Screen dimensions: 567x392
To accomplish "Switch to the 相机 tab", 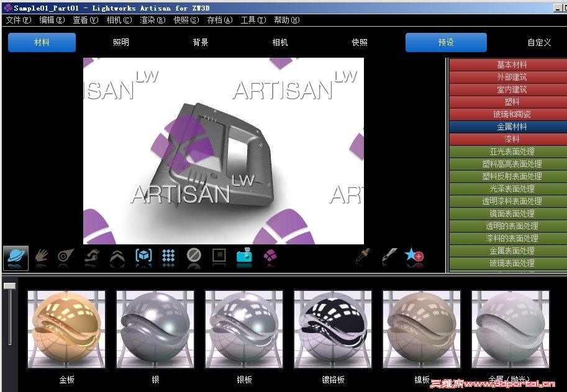I will pos(280,42).
